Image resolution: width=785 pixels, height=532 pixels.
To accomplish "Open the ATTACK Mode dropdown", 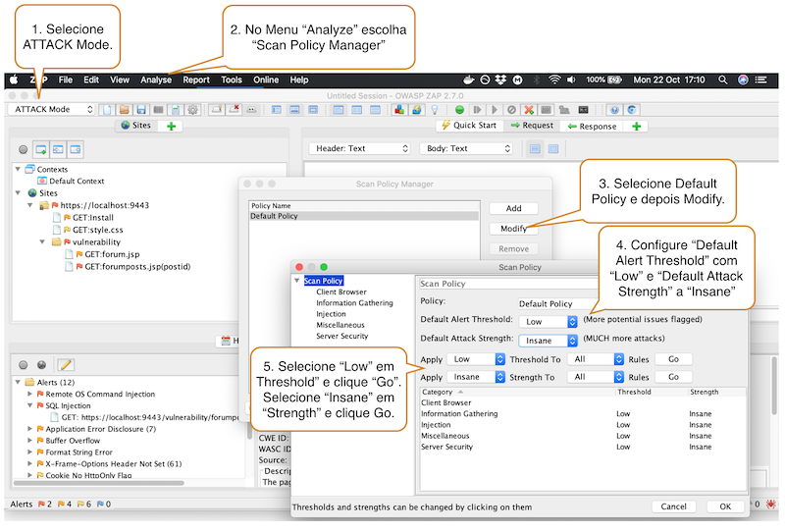I will tap(51, 109).
